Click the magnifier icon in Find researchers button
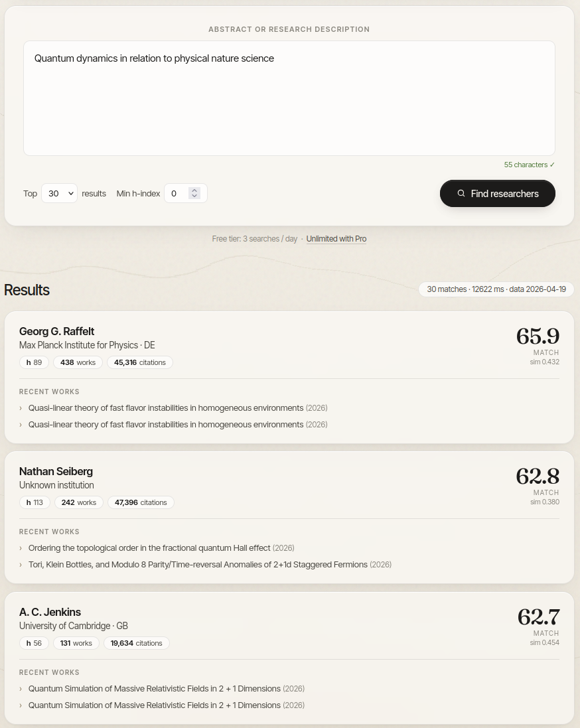Screen dimensions: 580x728 (461, 193)
